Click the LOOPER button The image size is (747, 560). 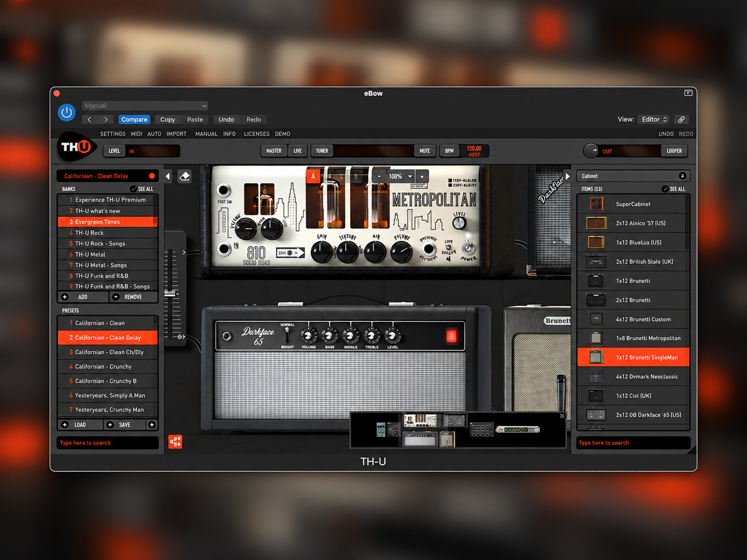click(x=674, y=151)
